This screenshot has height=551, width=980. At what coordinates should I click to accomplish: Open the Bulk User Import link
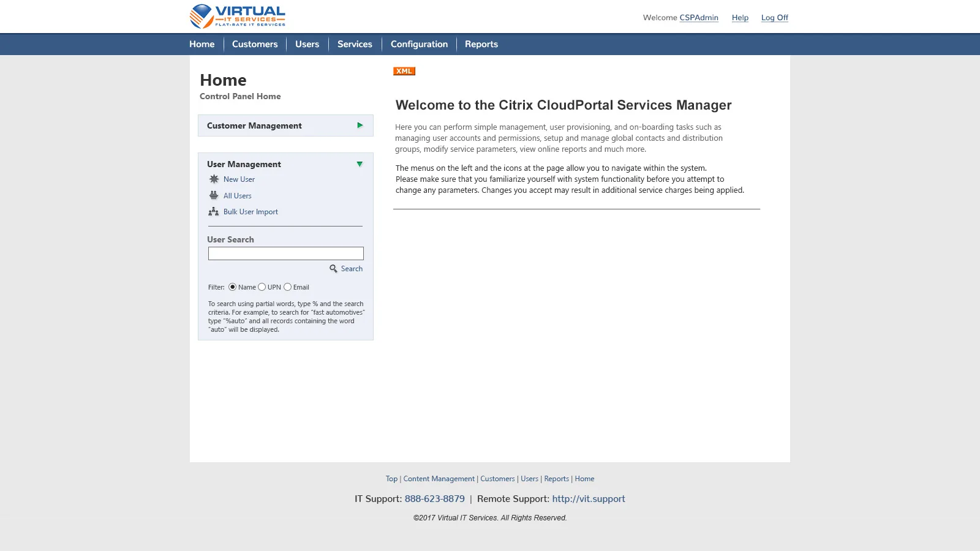pyautogui.click(x=251, y=212)
